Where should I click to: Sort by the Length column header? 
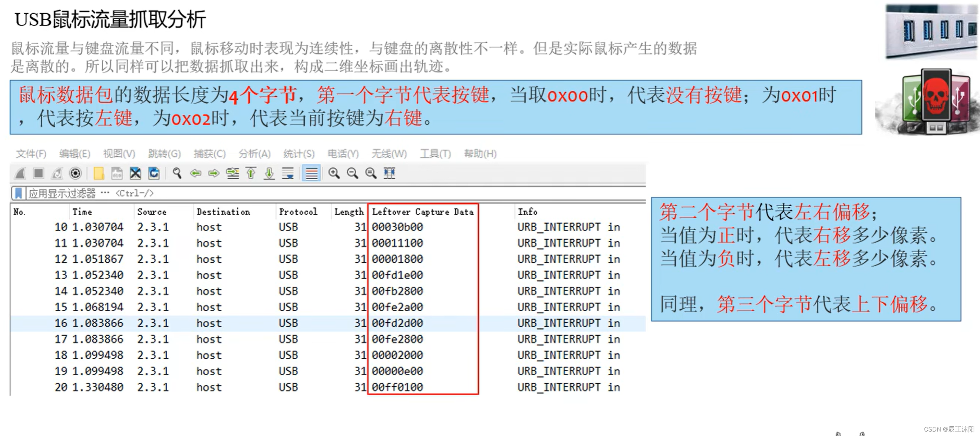[x=349, y=212]
